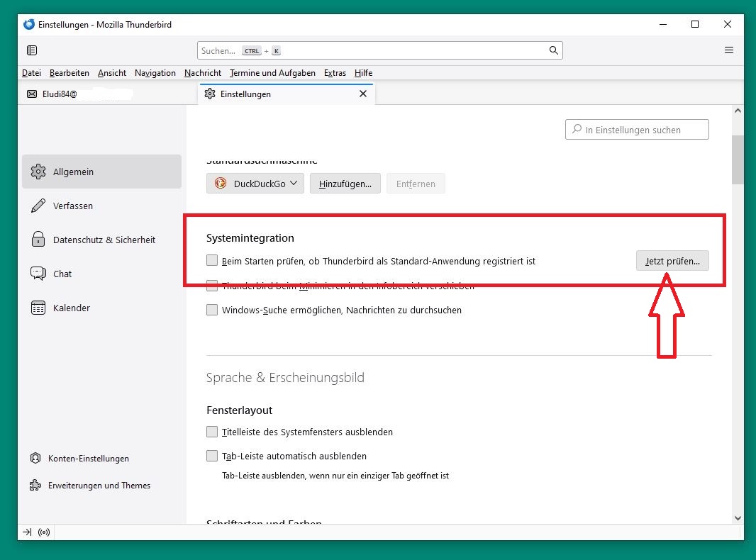This screenshot has width=756, height=560.
Task: Click the online status radio icon in status bar
Action: [44, 532]
